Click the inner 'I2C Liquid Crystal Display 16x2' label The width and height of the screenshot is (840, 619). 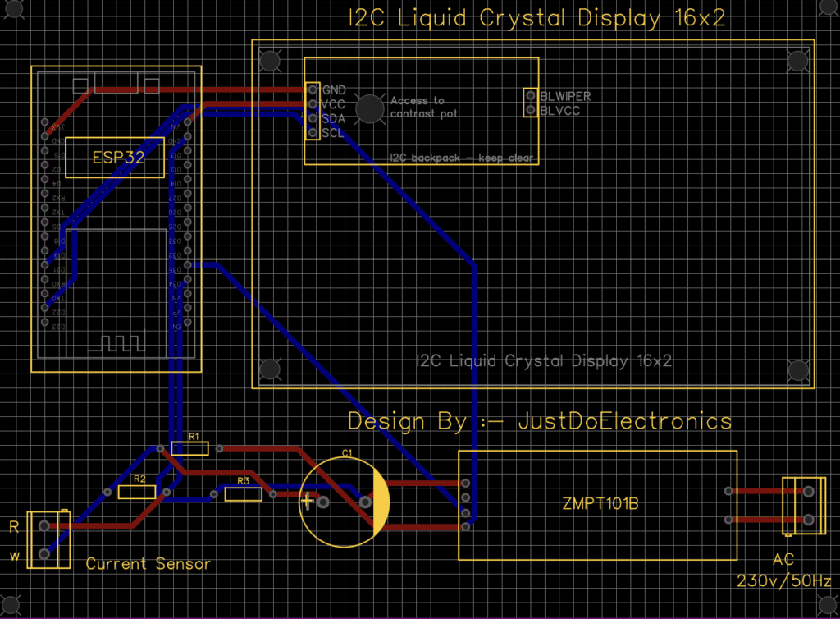pos(544,360)
